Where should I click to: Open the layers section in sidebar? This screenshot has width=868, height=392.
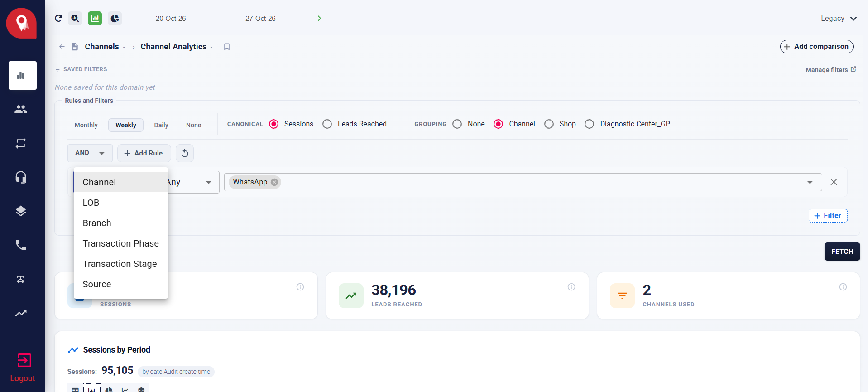[21, 211]
